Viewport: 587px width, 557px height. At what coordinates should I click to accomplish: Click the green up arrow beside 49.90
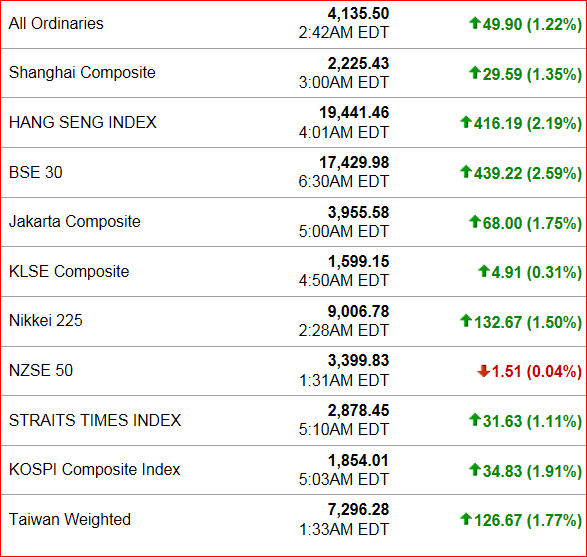coord(475,23)
